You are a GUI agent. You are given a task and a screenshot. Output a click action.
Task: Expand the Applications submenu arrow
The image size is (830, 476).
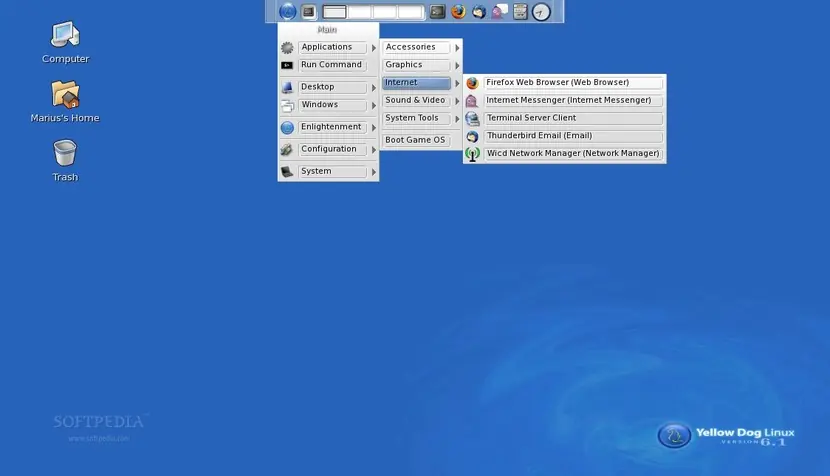374,48
